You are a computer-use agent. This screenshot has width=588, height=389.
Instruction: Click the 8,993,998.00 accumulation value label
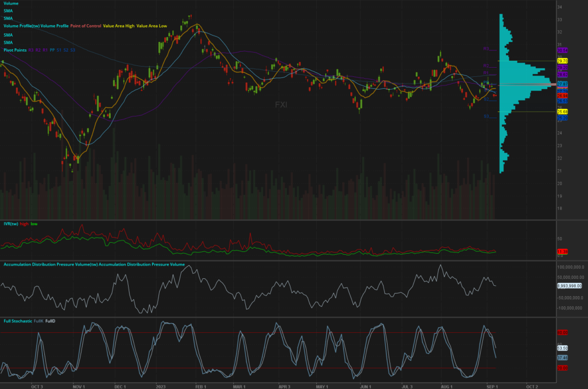[569, 285]
